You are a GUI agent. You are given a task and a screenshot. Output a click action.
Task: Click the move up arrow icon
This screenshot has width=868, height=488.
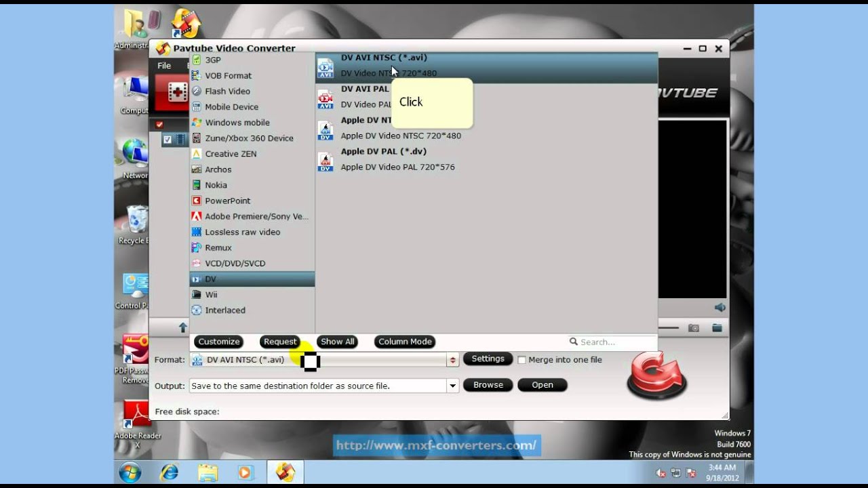(x=182, y=327)
